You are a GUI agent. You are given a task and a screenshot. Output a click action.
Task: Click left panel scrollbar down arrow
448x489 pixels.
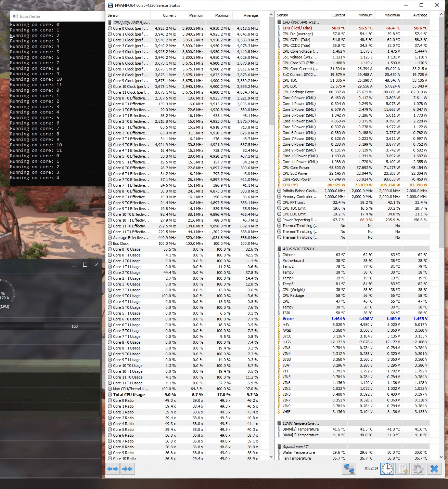pyautogui.click(x=271, y=457)
